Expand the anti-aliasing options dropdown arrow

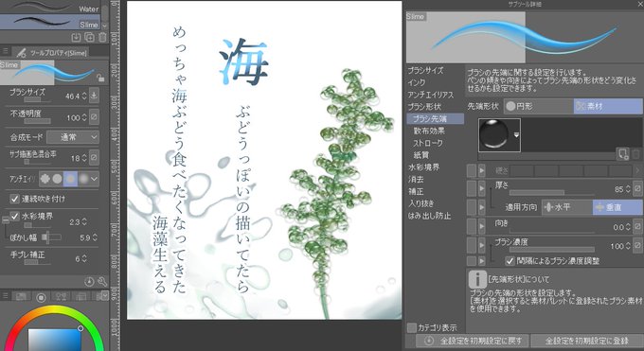(x=95, y=179)
